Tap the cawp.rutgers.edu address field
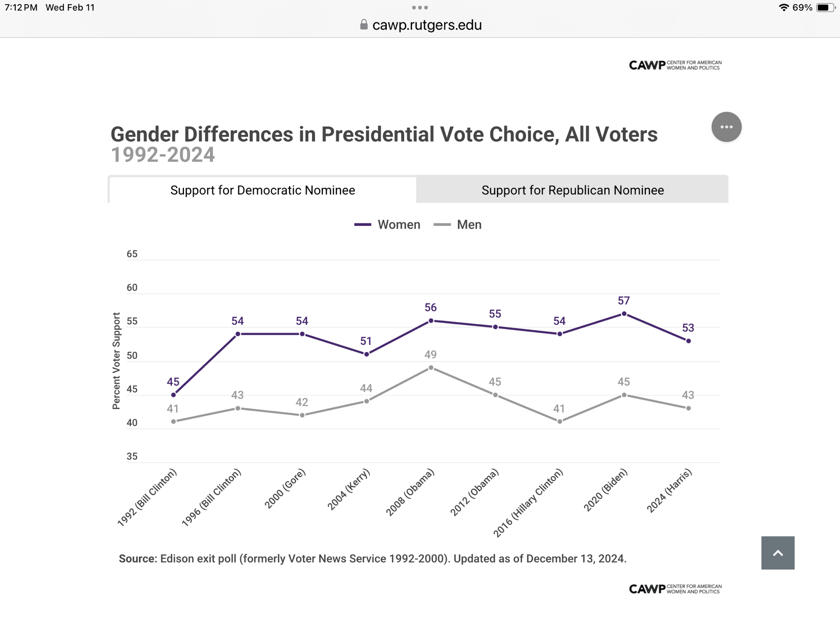This screenshot has height=630, width=840. pos(427,25)
